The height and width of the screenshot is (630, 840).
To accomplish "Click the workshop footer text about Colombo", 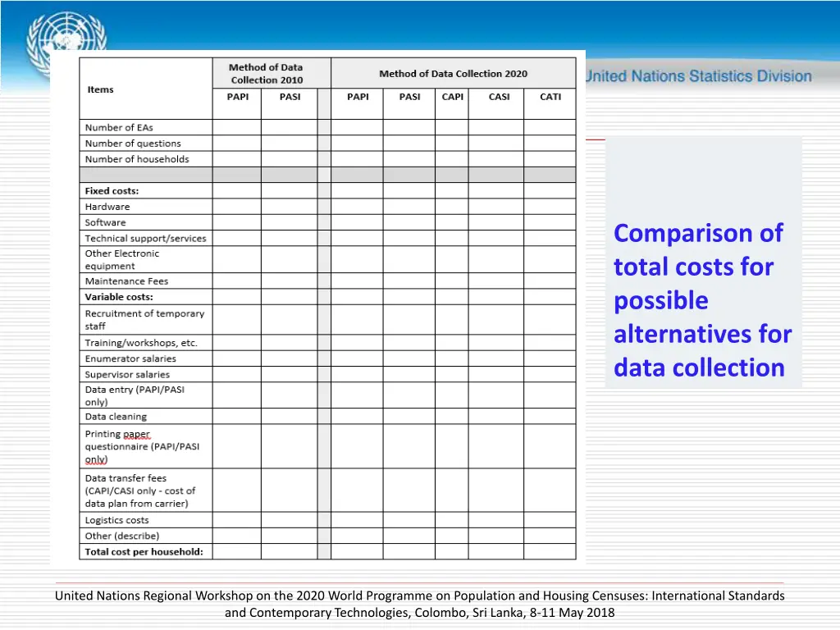I will (x=419, y=604).
